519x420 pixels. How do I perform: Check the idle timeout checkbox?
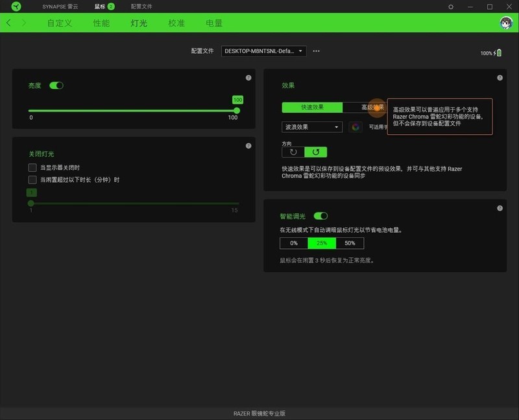coord(30,179)
